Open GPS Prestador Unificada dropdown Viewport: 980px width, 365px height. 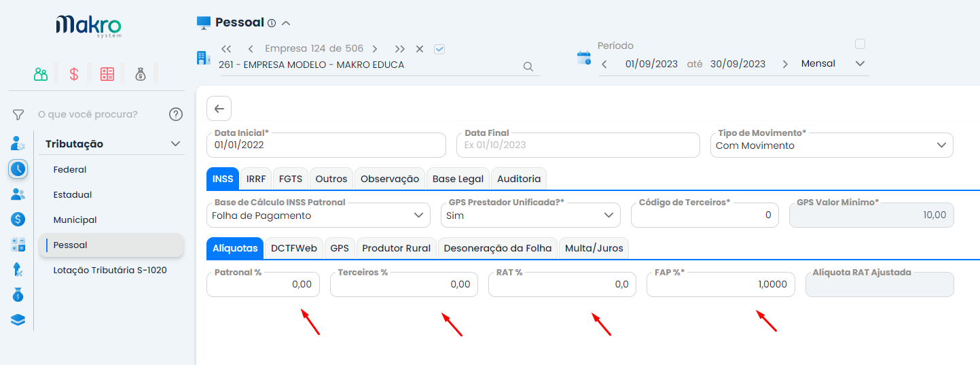click(531, 215)
